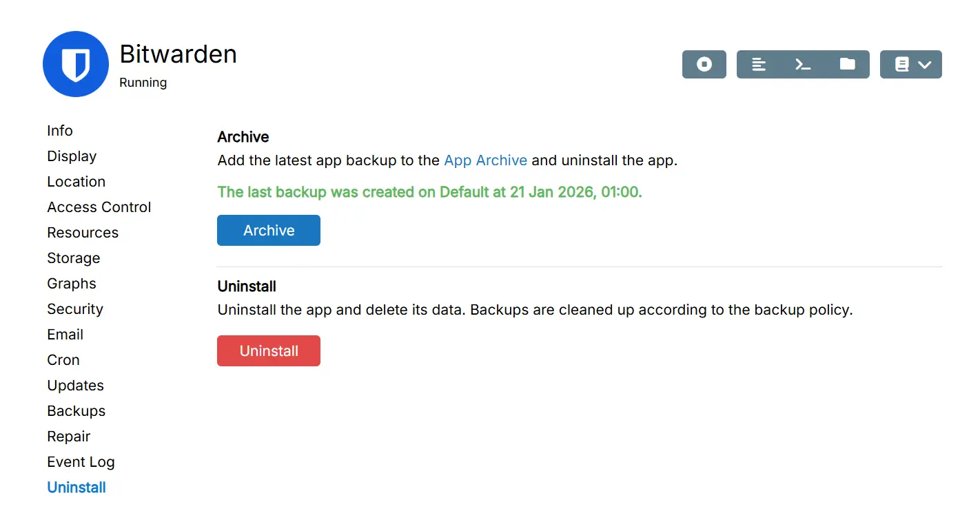View the Graphs section
This screenshot has width=980, height=524.
[72, 284]
